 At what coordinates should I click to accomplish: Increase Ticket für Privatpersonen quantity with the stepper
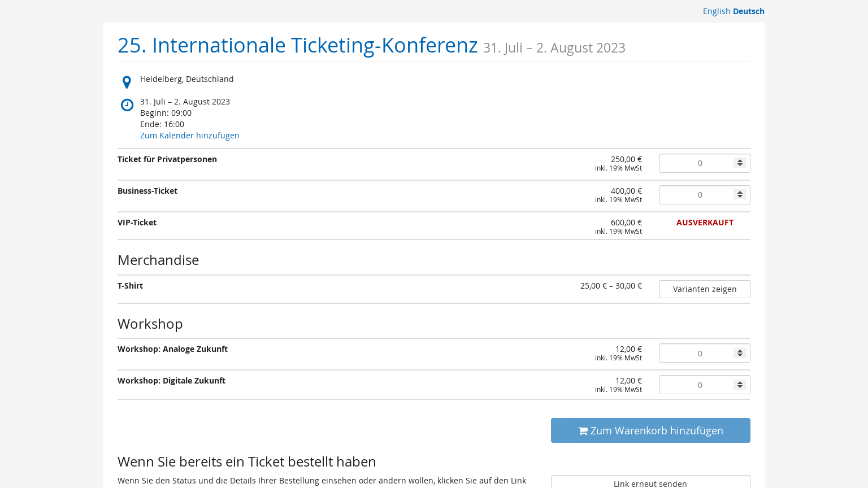click(x=740, y=161)
